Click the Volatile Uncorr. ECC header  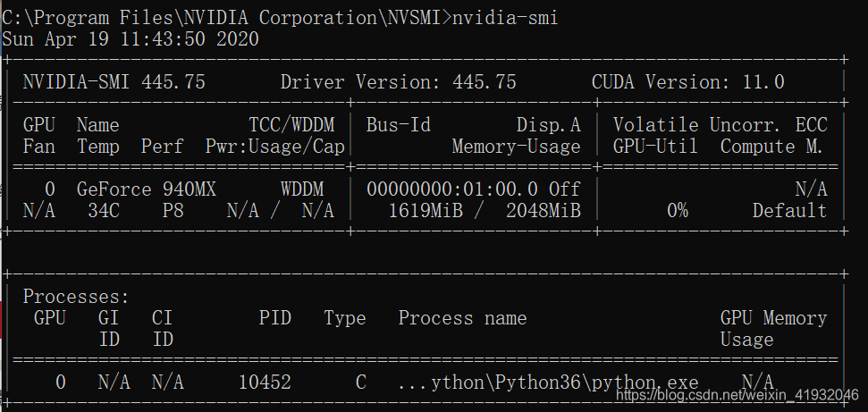coord(721,125)
